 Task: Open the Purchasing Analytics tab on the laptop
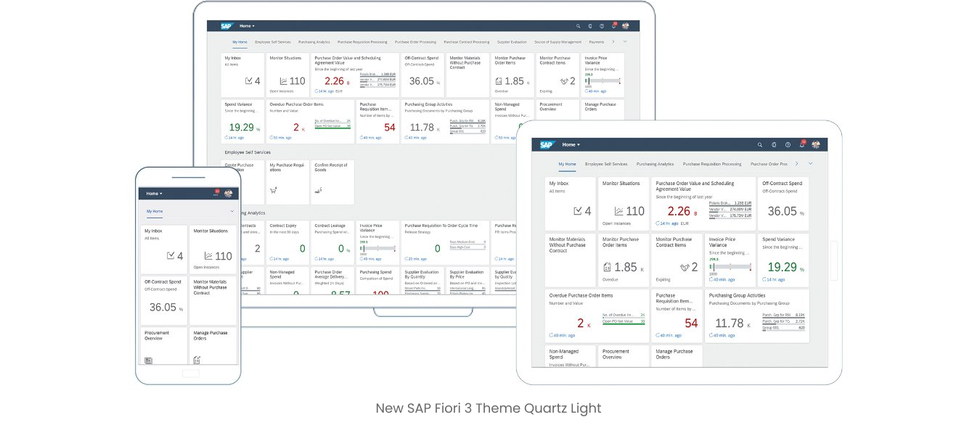point(314,42)
